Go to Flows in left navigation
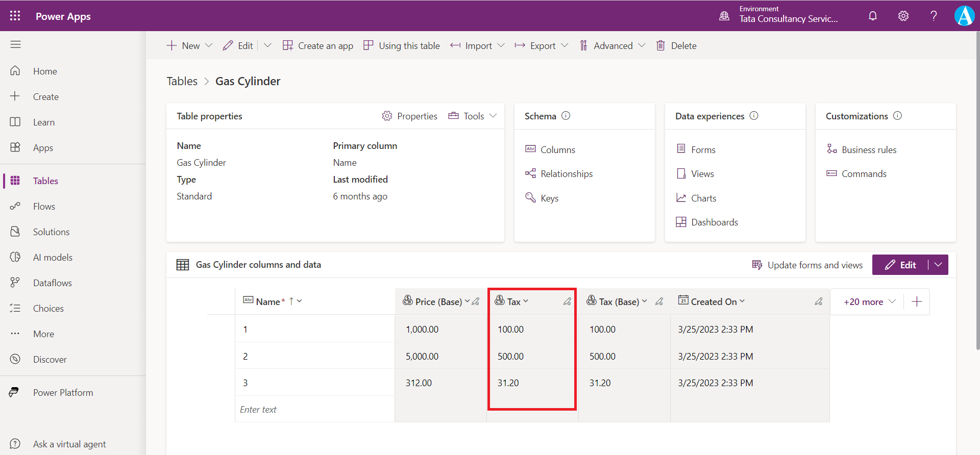This screenshot has height=455, width=980. pos(44,206)
